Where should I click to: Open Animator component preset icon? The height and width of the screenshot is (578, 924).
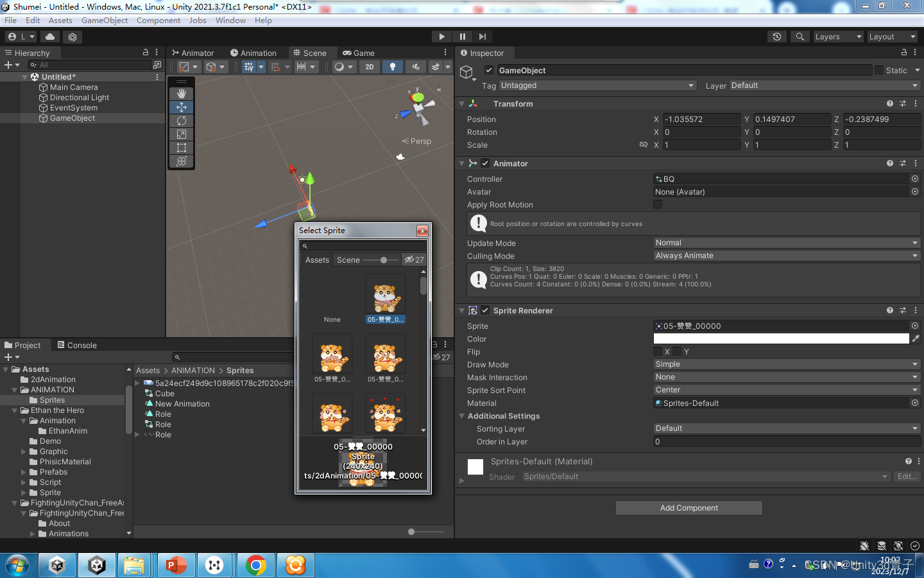(x=903, y=163)
